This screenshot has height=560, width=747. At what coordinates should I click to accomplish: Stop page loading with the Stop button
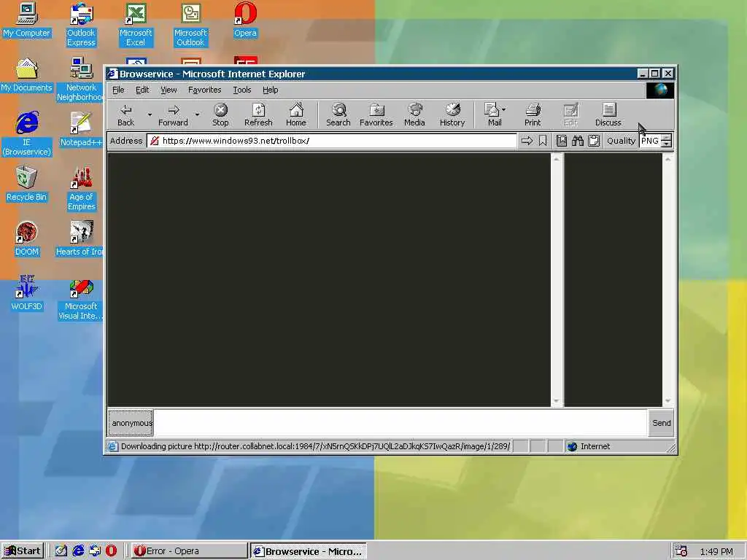(220, 114)
